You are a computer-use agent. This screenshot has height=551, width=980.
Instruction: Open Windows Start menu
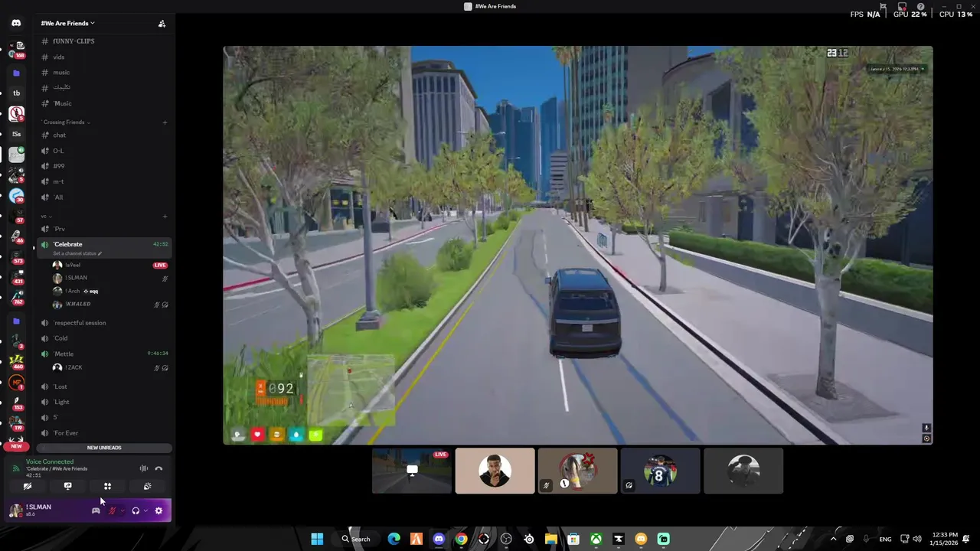click(x=317, y=539)
